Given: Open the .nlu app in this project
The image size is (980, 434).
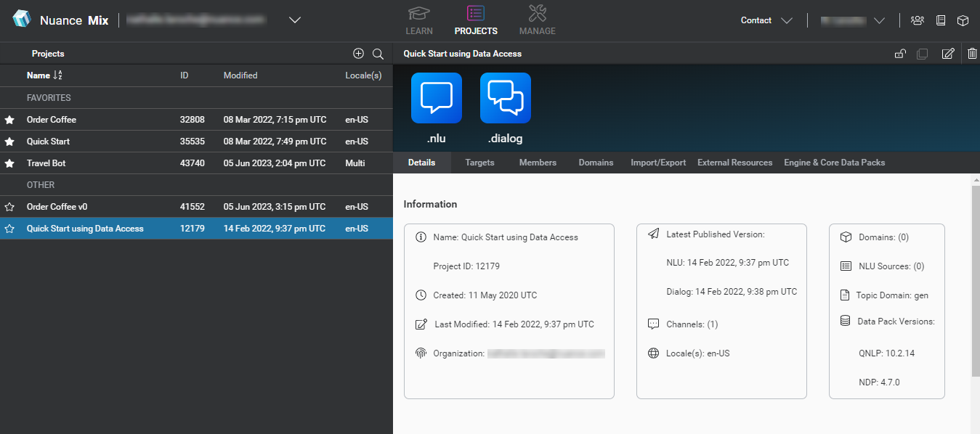Looking at the screenshot, I should 437,97.
